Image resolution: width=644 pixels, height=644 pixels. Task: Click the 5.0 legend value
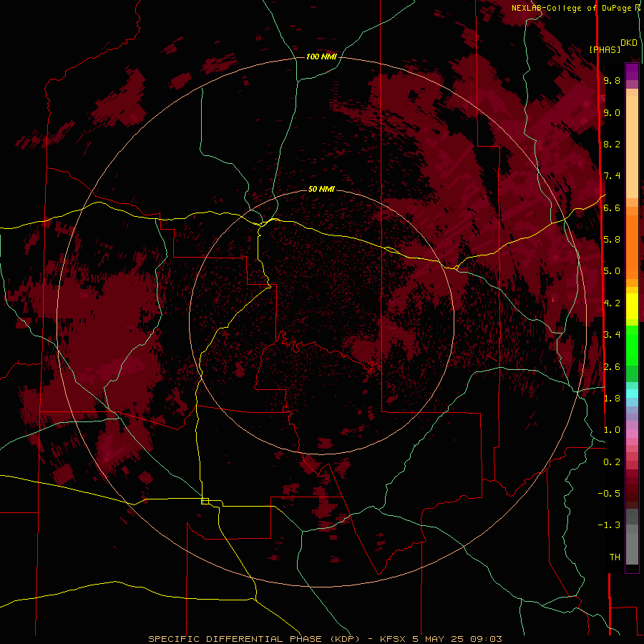pyautogui.click(x=612, y=271)
